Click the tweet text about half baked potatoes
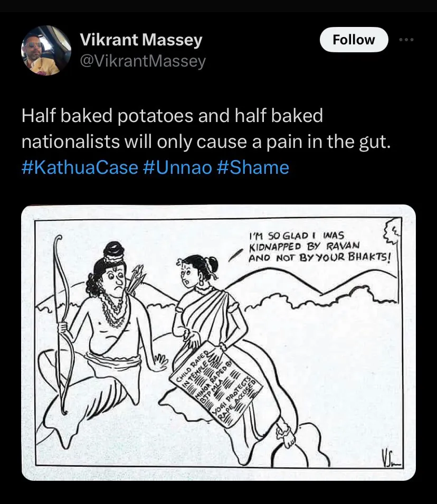 [206, 128]
